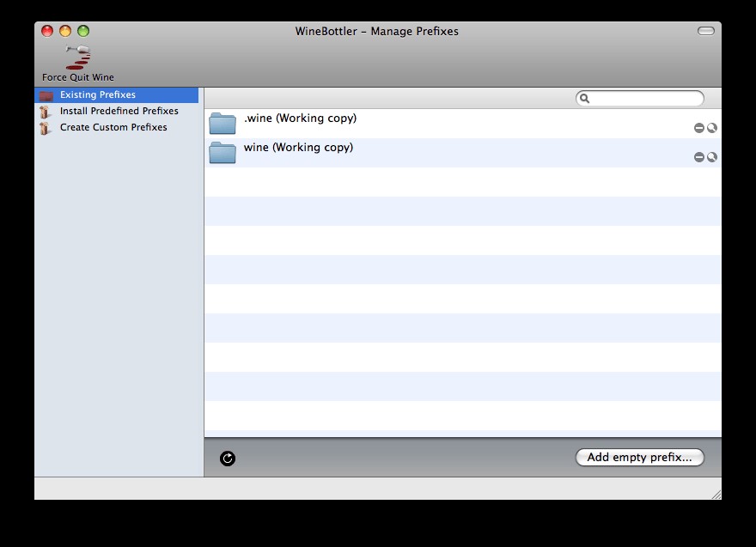The image size is (756, 547).
Task: Refresh the prefix list with the circular arrow
Action: [x=228, y=459]
